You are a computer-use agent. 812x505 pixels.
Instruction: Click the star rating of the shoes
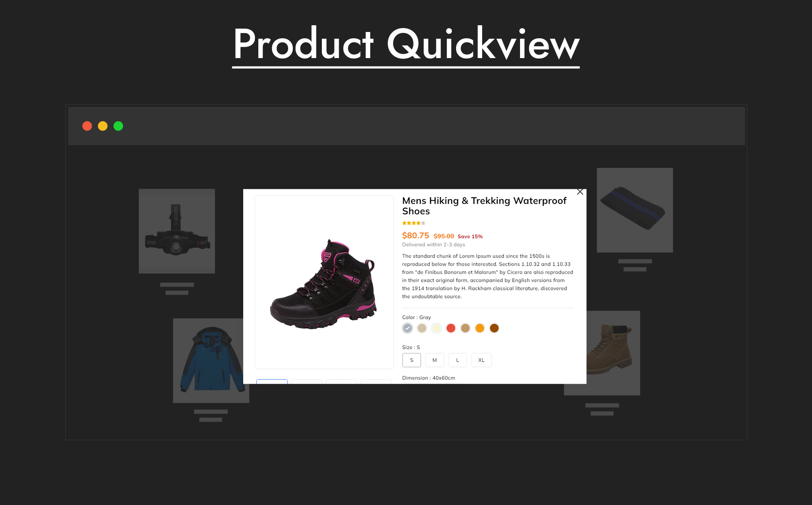(x=414, y=223)
